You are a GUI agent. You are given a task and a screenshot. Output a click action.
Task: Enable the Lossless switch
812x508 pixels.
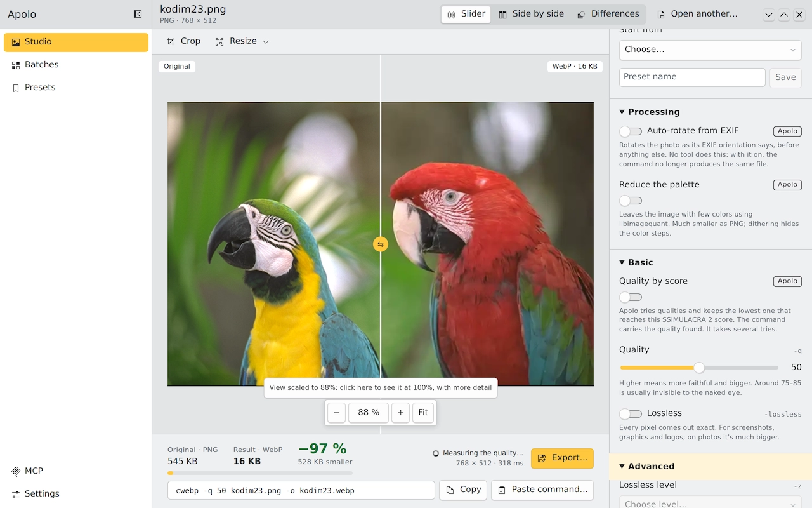click(631, 414)
